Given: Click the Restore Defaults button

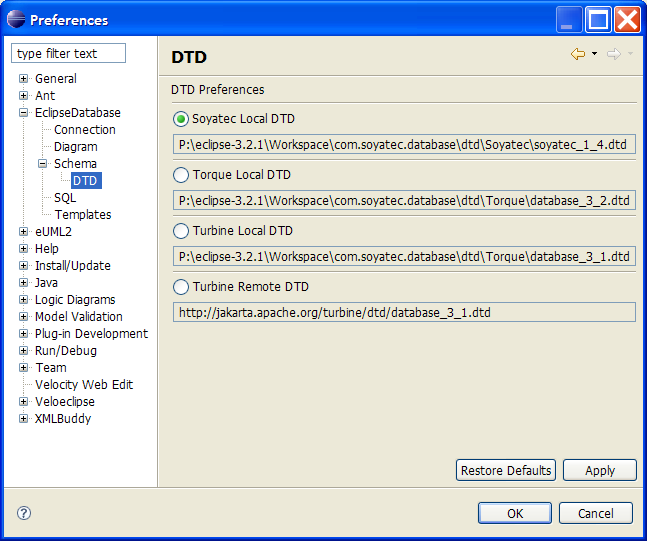Looking at the screenshot, I should pyautogui.click(x=506, y=470).
